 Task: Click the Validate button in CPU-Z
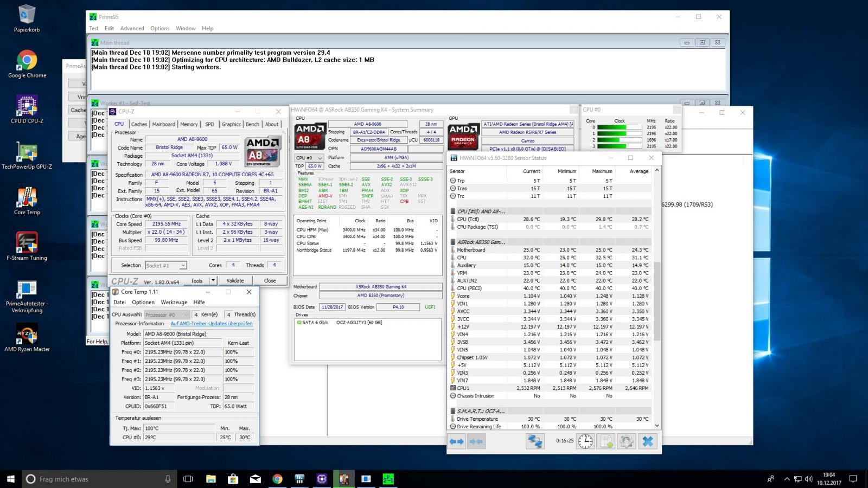coord(235,280)
